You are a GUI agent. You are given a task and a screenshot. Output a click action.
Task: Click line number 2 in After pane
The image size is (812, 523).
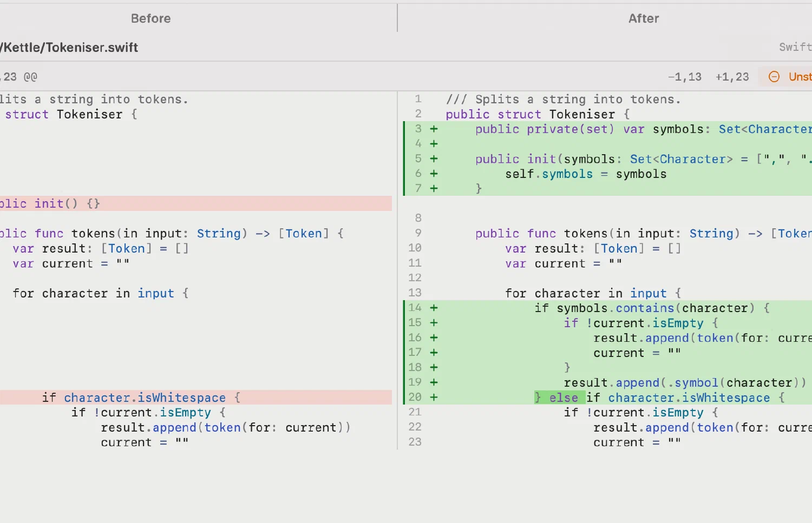[x=418, y=114]
